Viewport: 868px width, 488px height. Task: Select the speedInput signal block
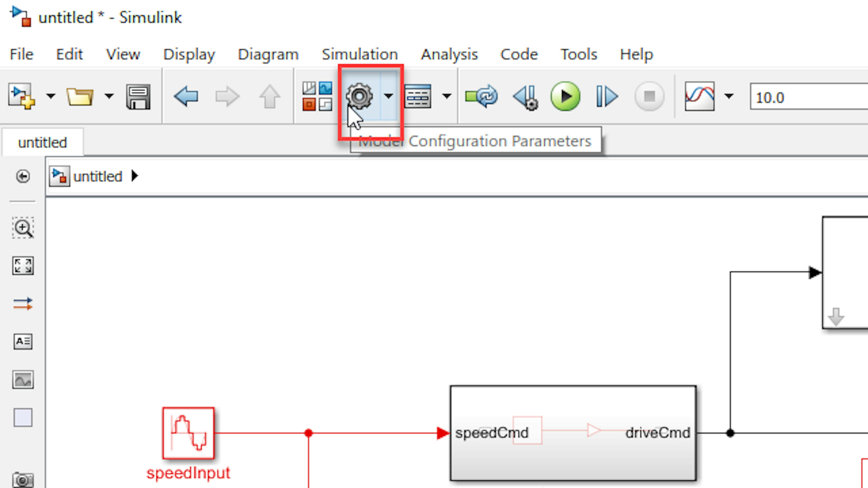coord(188,433)
